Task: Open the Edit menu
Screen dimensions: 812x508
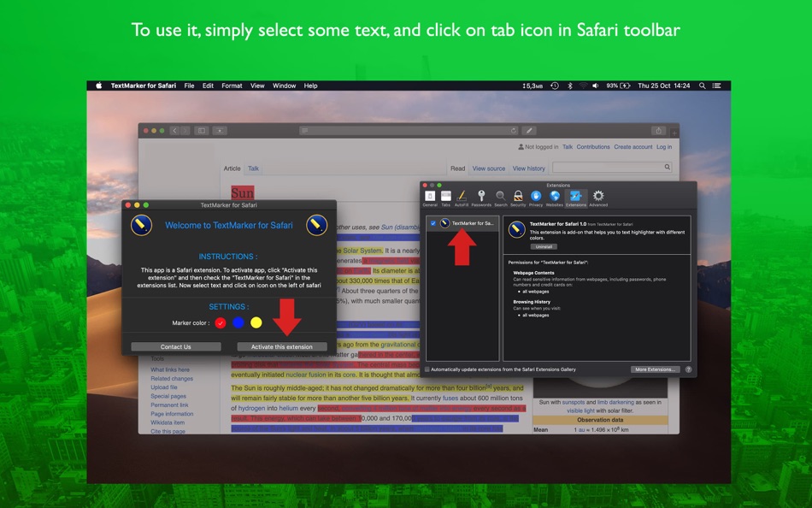Action: coord(208,86)
